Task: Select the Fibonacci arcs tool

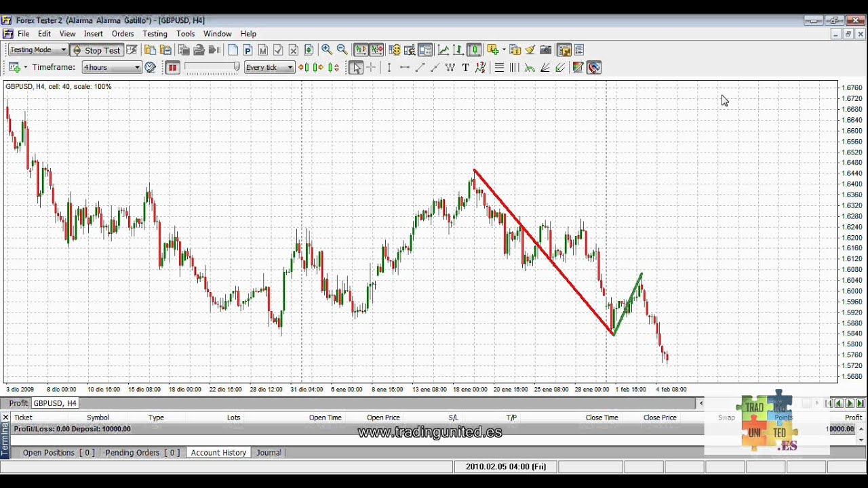Action: point(530,67)
